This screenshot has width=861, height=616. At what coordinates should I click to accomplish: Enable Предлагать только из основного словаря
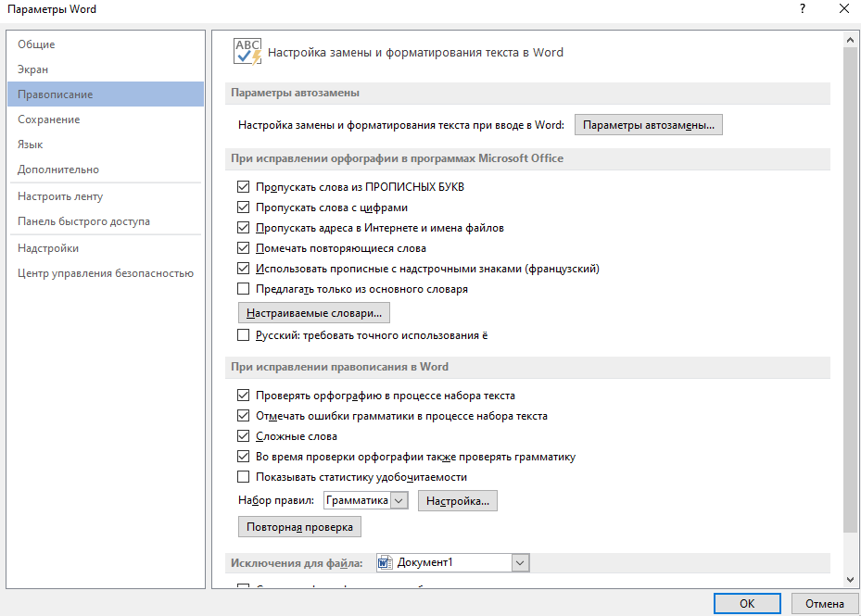(x=244, y=289)
